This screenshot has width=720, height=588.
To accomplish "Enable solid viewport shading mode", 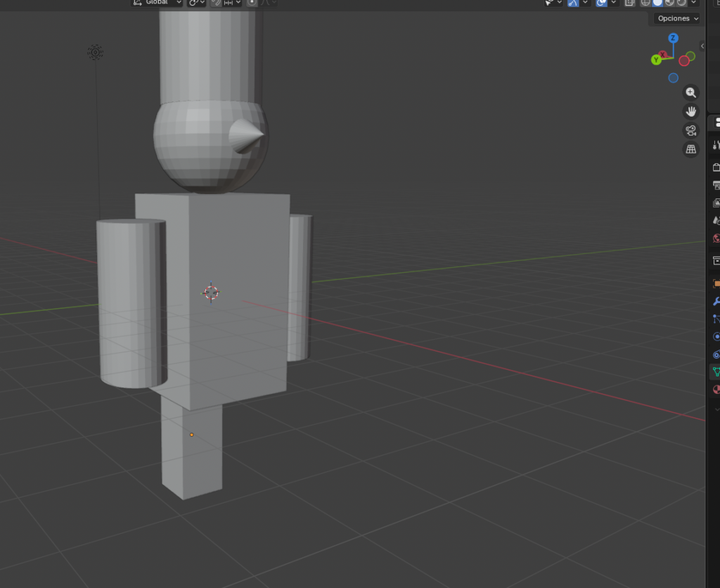I will pos(657,3).
